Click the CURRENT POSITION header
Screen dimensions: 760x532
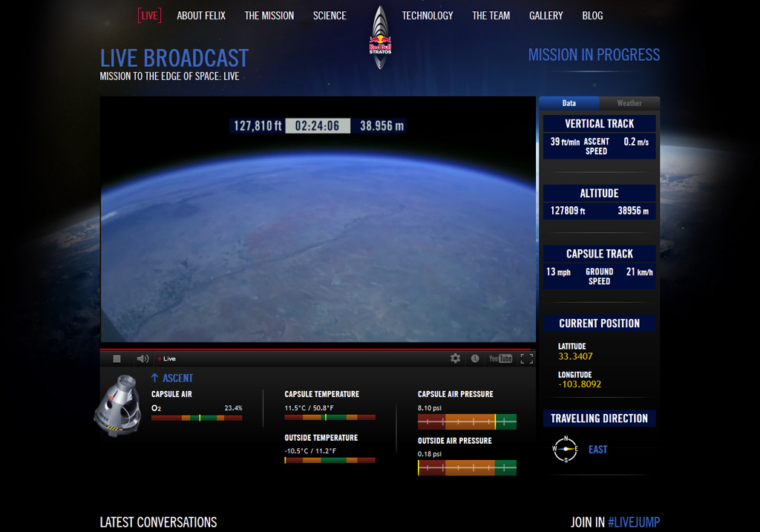click(x=600, y=324)
